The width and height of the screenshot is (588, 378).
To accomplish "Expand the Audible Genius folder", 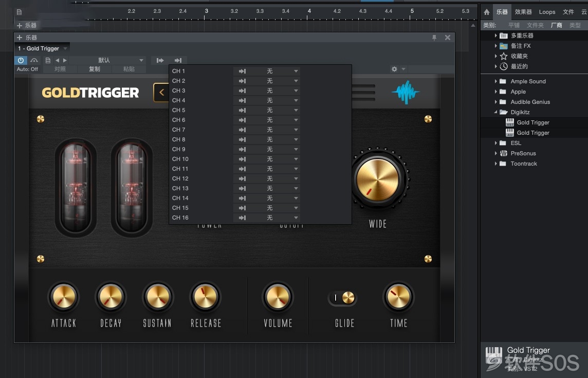I will 496,102.
